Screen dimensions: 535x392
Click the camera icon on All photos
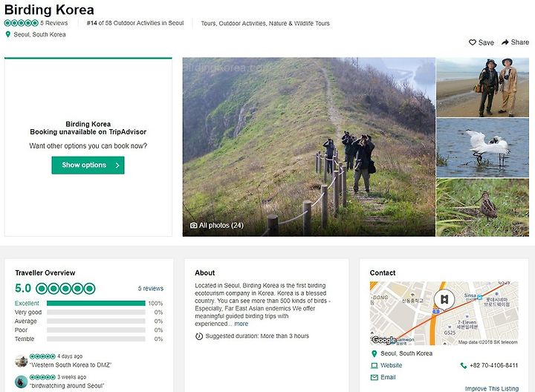click(x=193, y=225)
